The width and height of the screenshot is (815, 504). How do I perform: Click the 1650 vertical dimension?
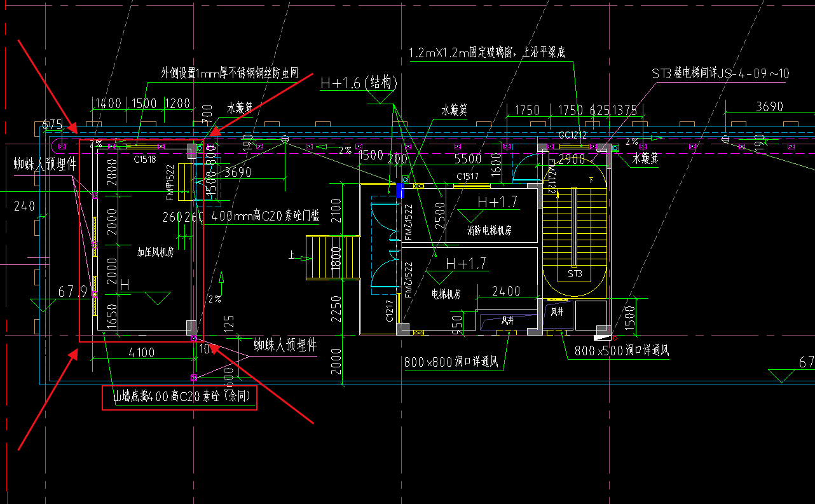pos(112,316)
